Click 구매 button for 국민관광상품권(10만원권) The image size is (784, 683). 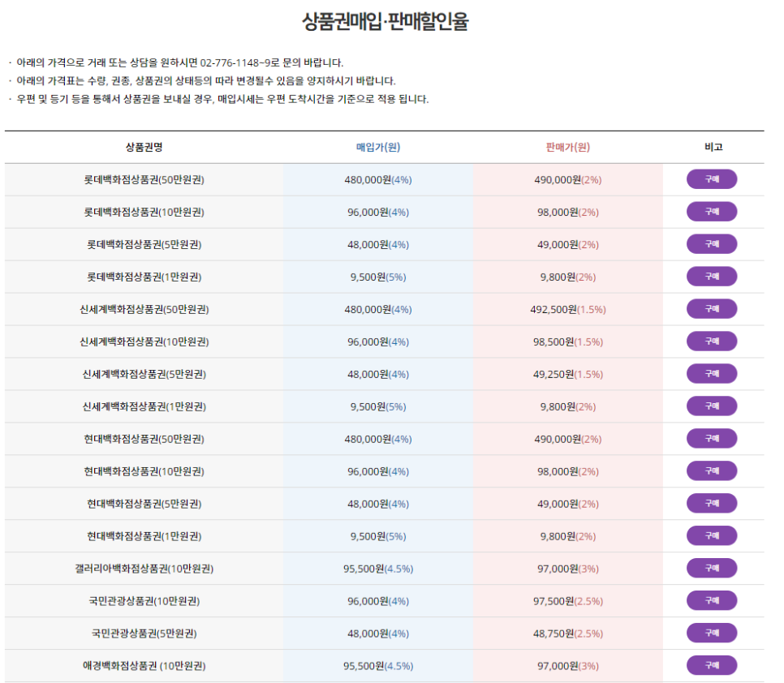[x=712, y=600]
